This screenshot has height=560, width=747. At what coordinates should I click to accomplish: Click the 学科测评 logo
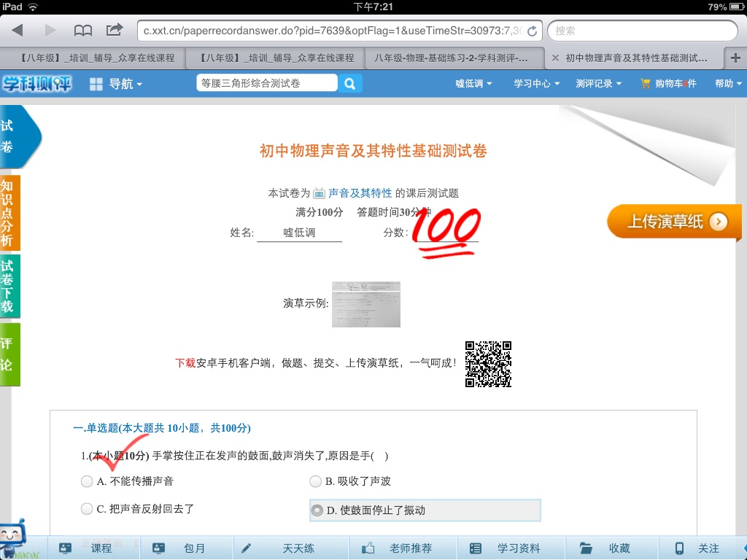point(36,84)
